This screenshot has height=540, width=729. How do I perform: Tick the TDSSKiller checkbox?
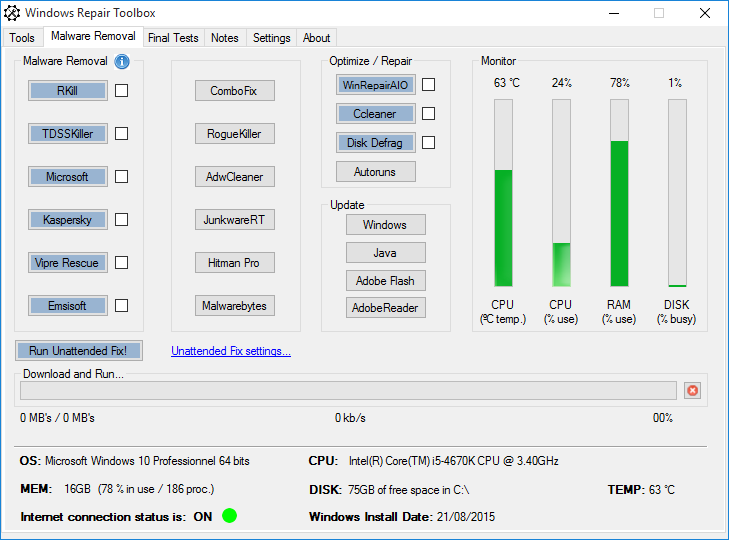coord(121,134)
